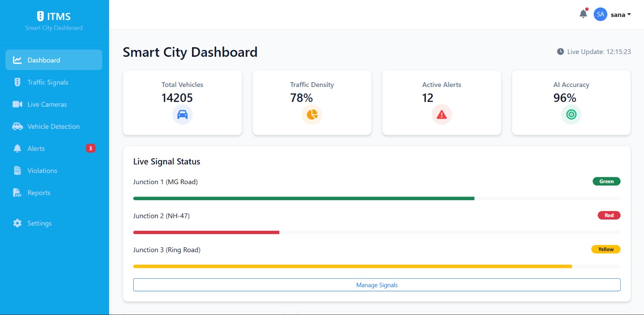The height and width of the screenshot is (315, 644).
Task: Click the blue car icon under Total Vehicles
Action: point(182,115)
